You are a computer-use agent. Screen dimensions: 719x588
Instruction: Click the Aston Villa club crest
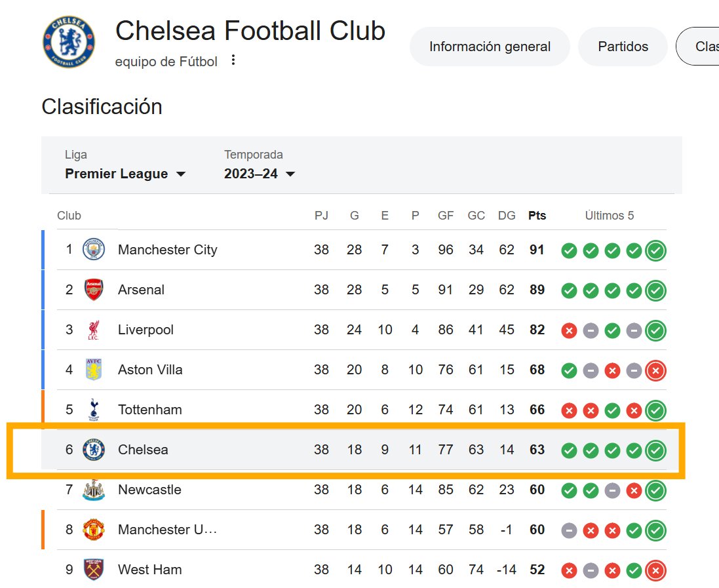tap(94, 370)
